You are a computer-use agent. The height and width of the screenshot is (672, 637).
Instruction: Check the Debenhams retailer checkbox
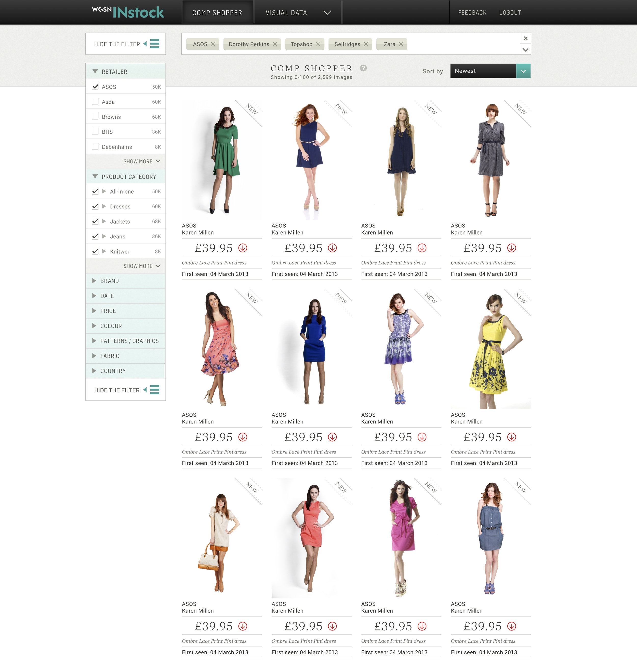pos(95,146)
